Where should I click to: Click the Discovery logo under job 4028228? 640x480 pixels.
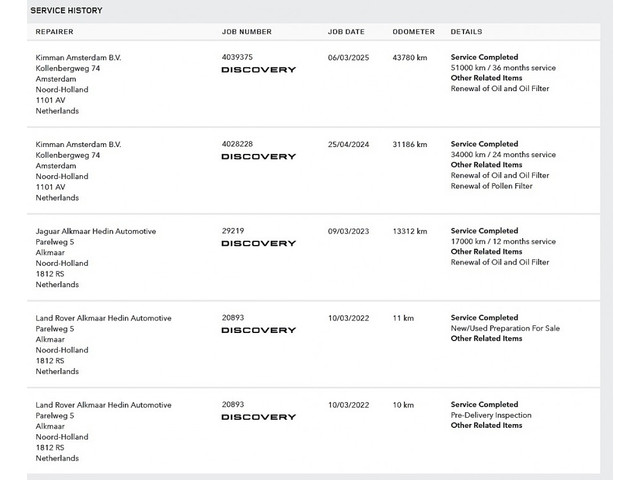click(258, 157)
